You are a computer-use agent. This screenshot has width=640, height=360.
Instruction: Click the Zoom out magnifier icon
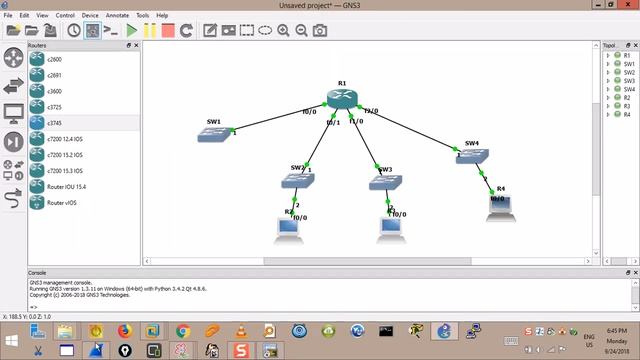coord(301,31)
